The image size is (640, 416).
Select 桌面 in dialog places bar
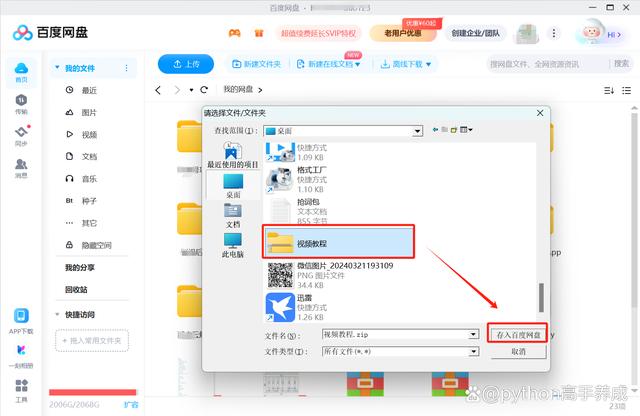tap(233, 186)
